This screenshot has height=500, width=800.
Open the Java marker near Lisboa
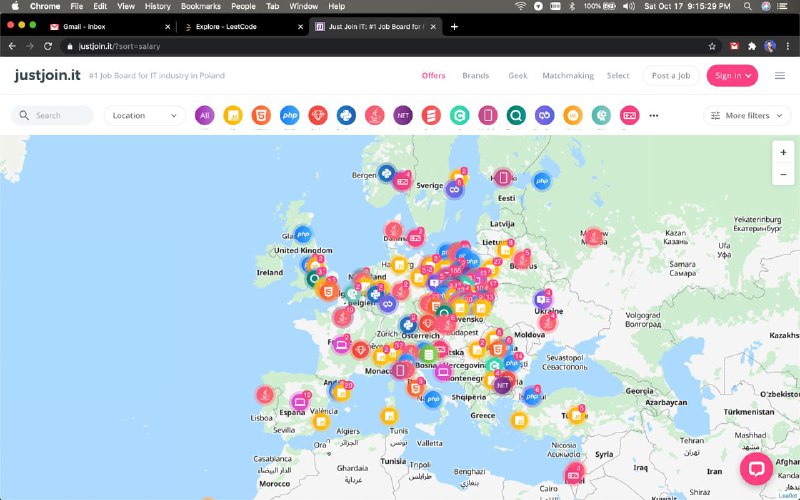(x=265, y=394)
